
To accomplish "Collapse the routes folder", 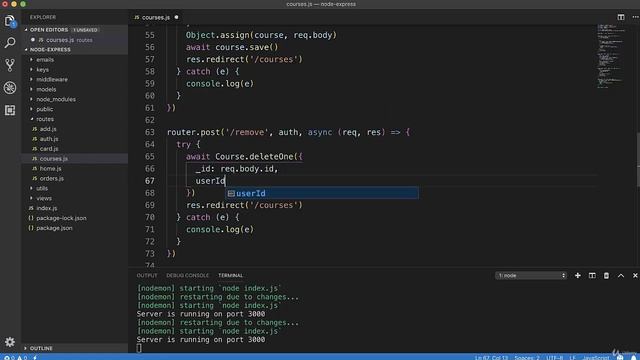I will (45, 119).
